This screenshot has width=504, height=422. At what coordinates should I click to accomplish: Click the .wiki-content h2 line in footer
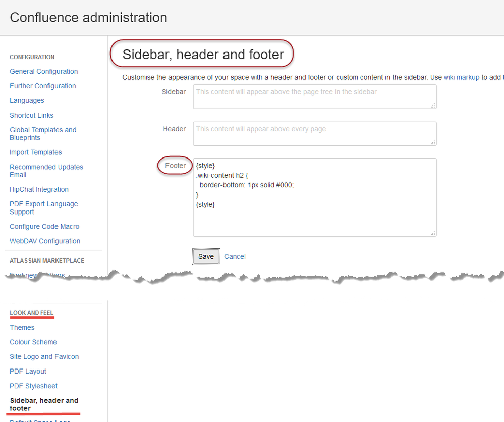click(x=222, y=175)
